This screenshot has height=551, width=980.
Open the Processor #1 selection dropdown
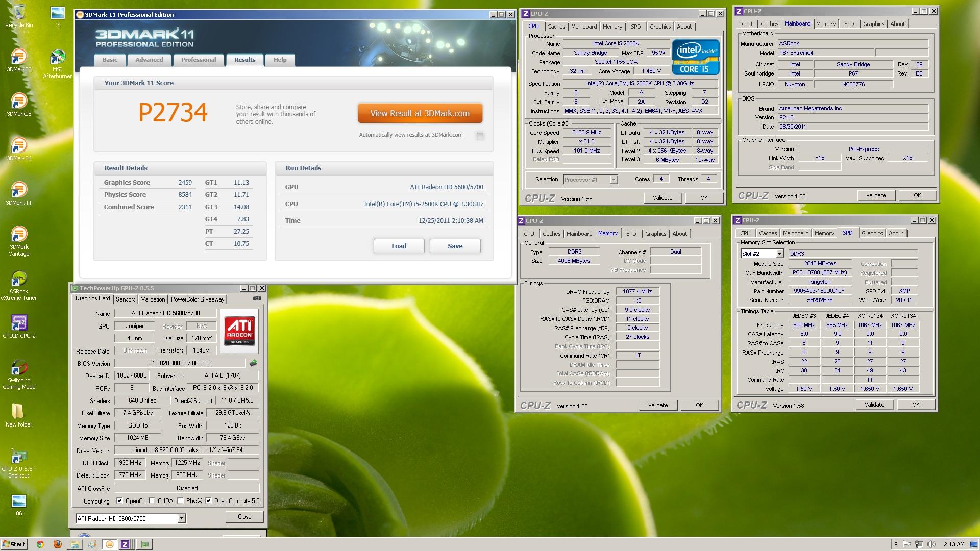(x=591, y=180)
